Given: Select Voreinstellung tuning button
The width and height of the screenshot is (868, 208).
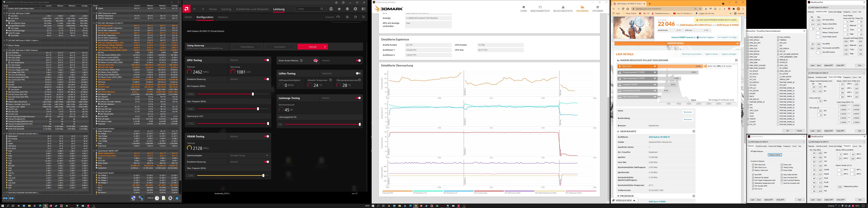Looking at the screenshot, I should point(247,47).
